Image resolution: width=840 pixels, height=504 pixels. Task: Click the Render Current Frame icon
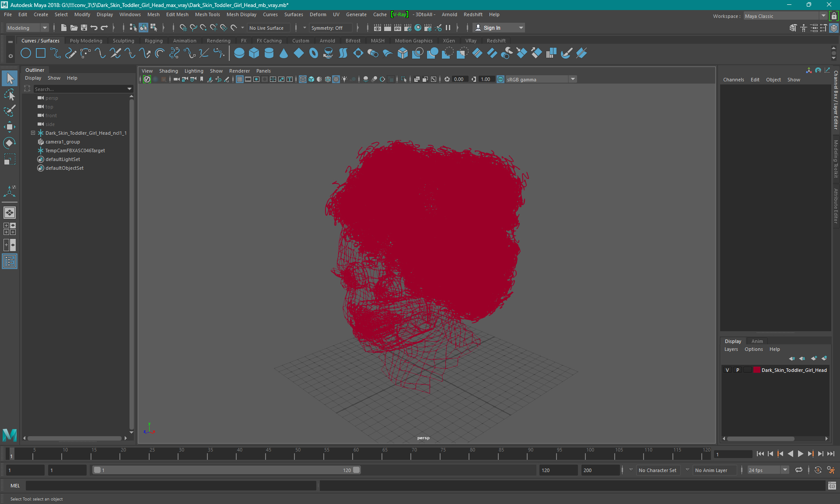[x=388, y=28]
